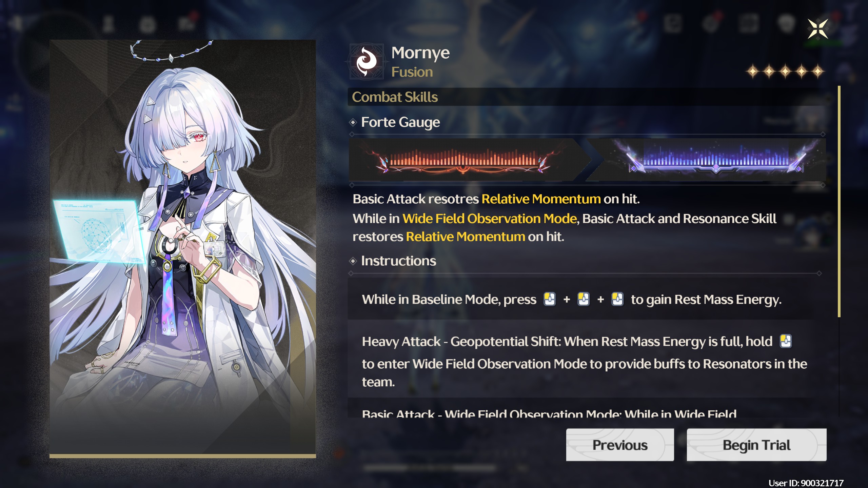Click the five-star rarity indicator
Viewport: 868px width, 488px height.
coord(785,72)
